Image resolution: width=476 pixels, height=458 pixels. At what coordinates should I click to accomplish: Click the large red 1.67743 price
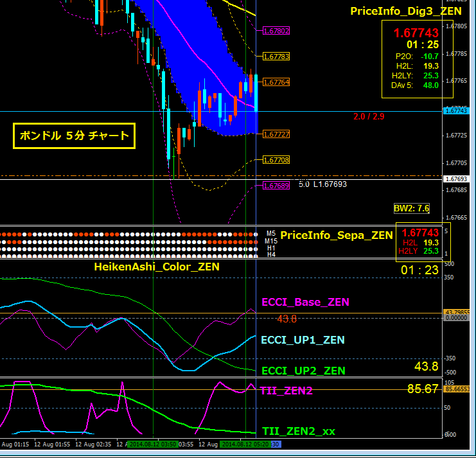[x=416, y=33]
